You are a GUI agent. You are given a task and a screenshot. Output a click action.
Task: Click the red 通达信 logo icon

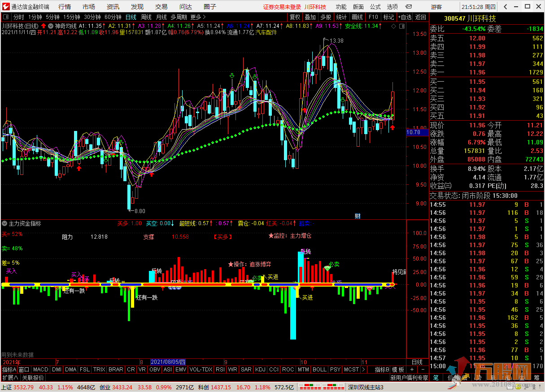click(5, 7)
